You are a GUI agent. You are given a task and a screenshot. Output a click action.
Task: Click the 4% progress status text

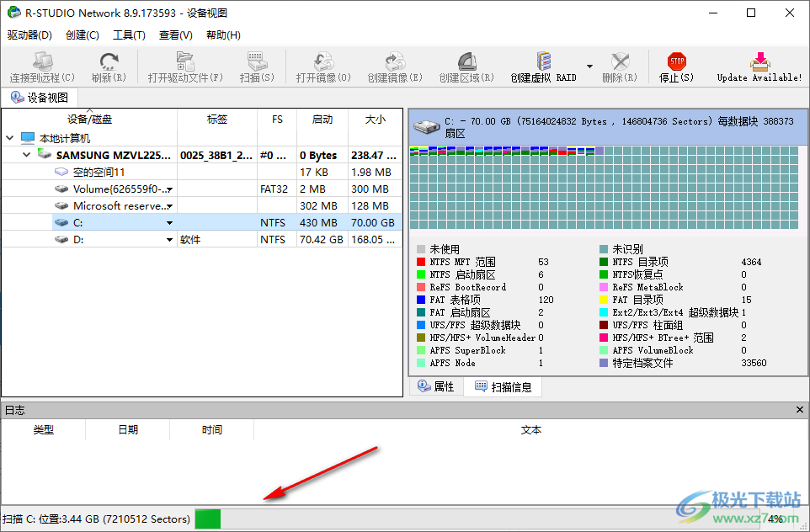[x=775, y=519]
